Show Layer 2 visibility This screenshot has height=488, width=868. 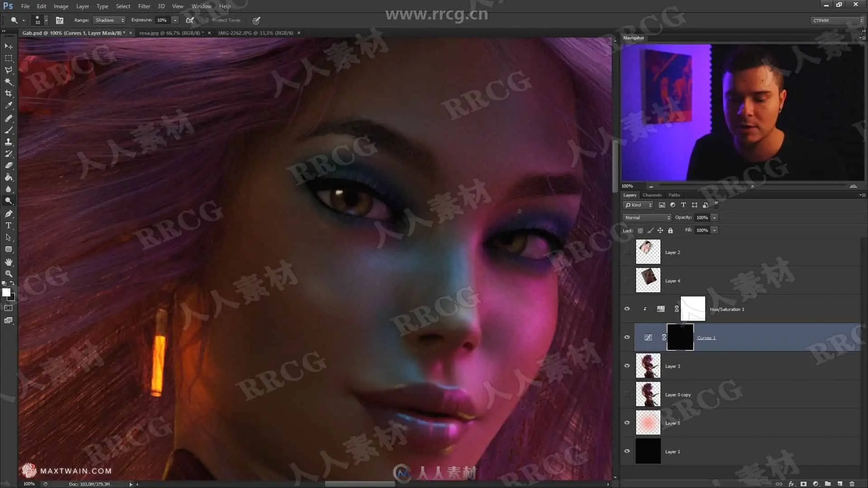pyautogui.click(x=627, y=252)
